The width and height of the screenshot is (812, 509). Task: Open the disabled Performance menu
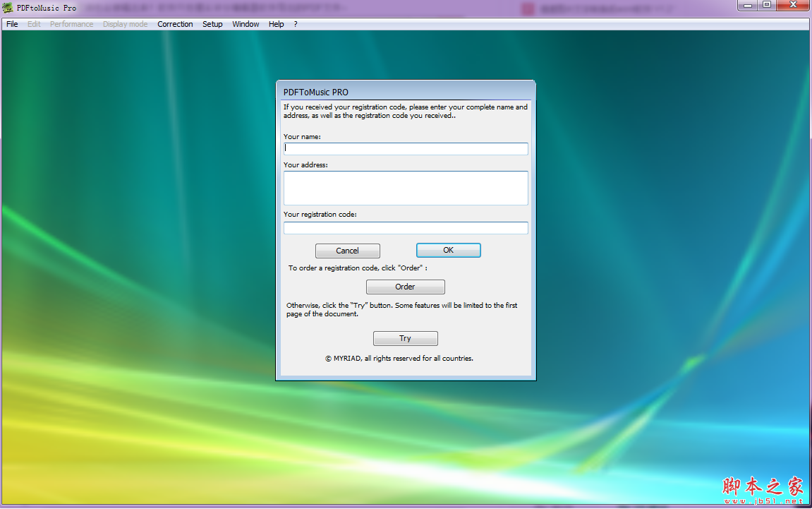pos(71,25)
